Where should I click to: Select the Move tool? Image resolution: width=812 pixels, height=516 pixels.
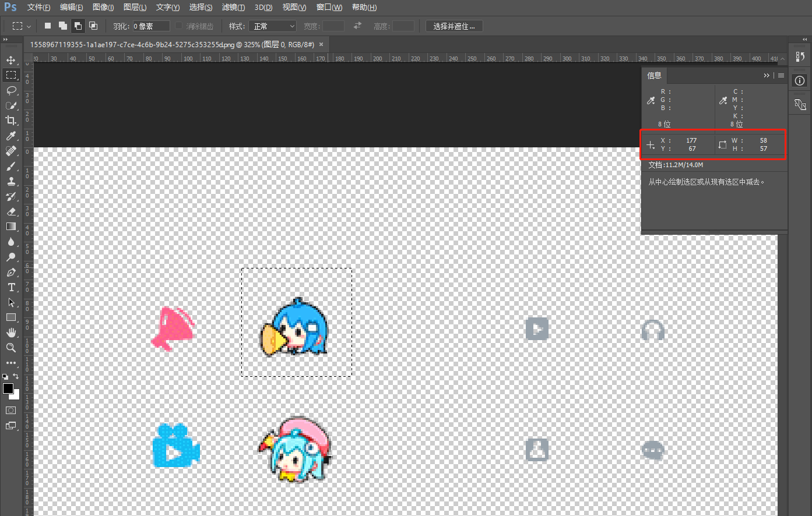(11, 60)
